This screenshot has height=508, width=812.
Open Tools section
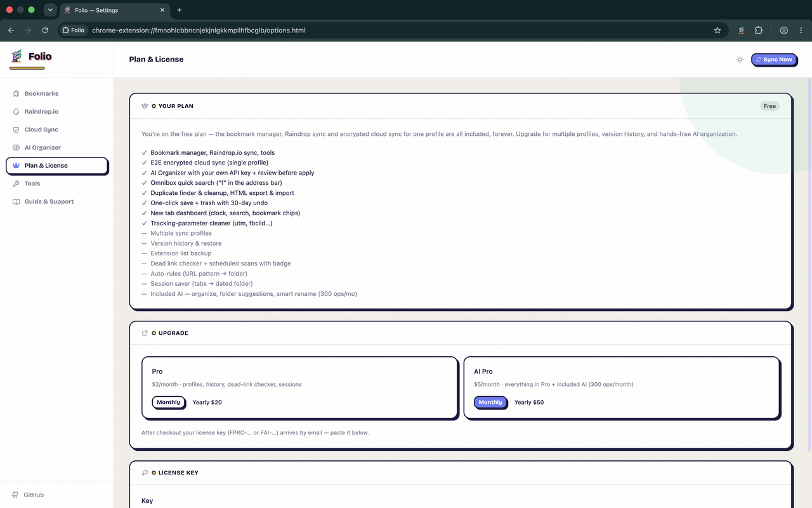57,184
